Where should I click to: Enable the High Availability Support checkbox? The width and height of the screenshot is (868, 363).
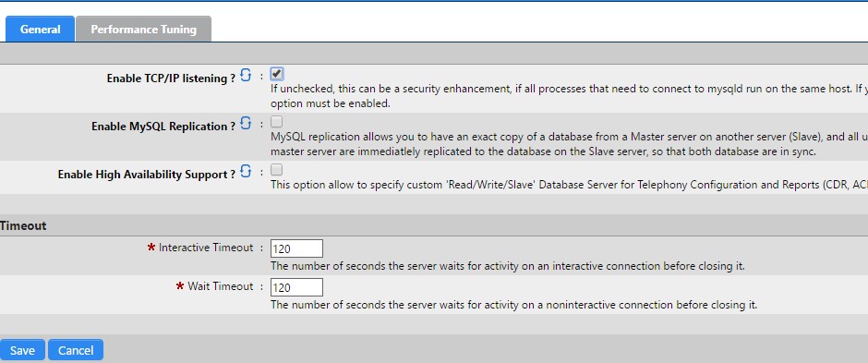(x=277, y=169)
